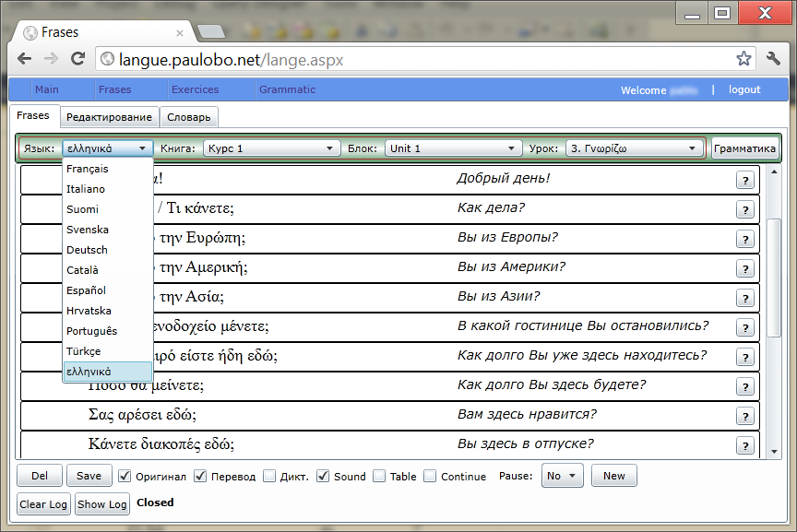The height and width of the screenshot is (532, 797).
Task: Click the Clear Log button
Action: click(43, 504)
